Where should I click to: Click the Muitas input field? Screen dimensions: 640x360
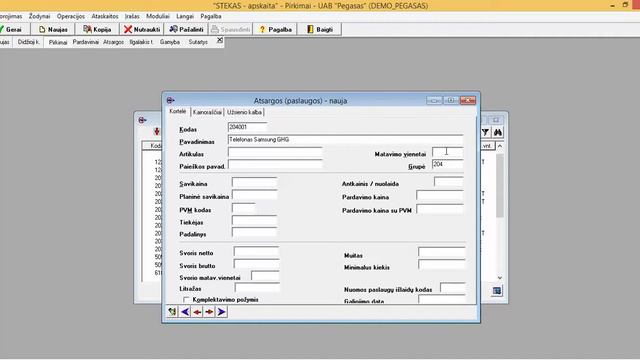point(442,252)
